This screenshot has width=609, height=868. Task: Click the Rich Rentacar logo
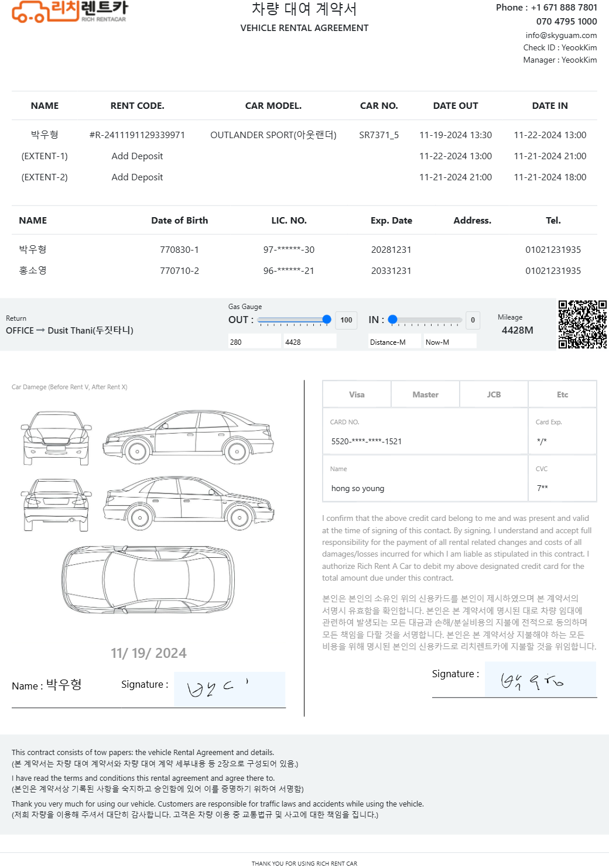click(70, 11)
